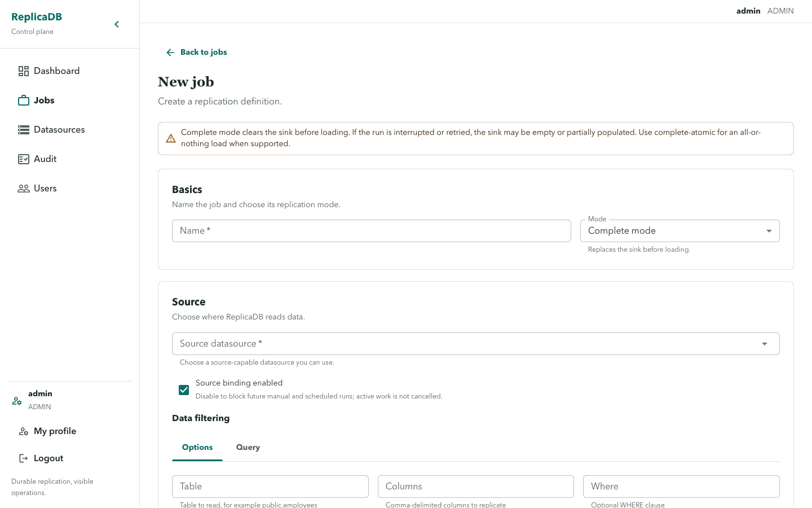Open Datasources from the sidebar
The height and width of the screenshot is (508, 812).
70,130
